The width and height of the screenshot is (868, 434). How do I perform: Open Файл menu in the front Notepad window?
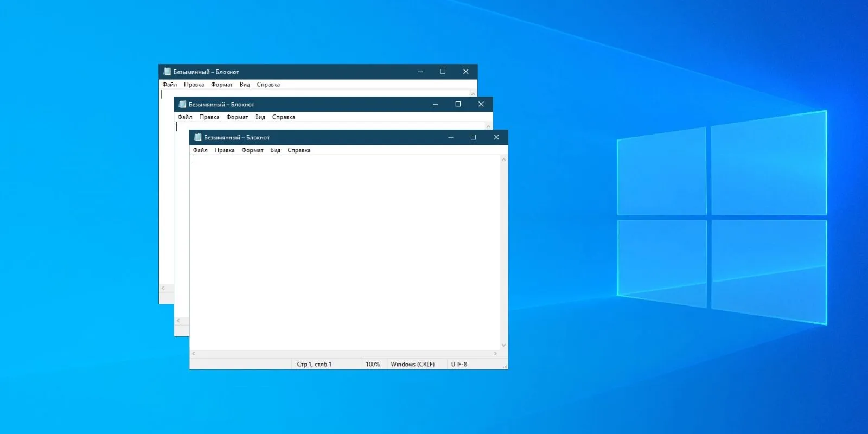point(200,150)
